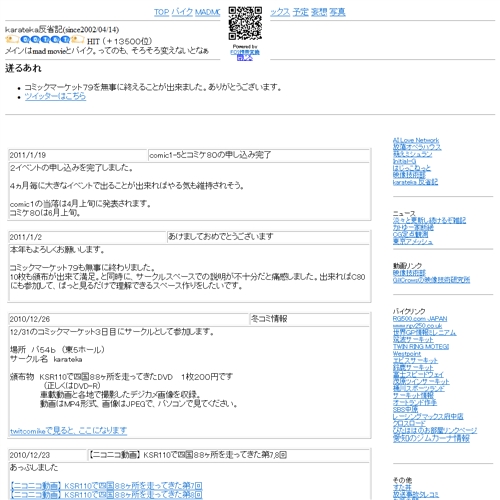The width and height of the screenshot is (500, 500).
Task: Open the 予定 page link
Action: coord(300,12)
